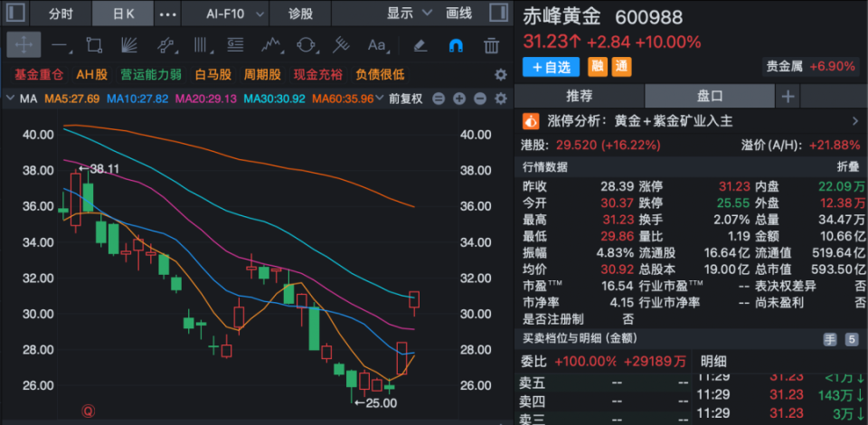Select the pitchfork rake drawing tool
Screen dimensions: 868x425
pyautogui.click(x=342, y=45)
